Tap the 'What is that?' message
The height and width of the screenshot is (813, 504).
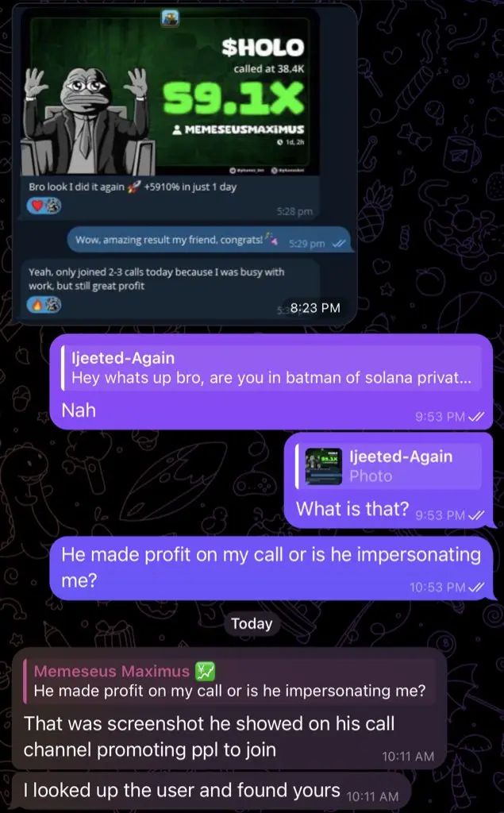coord(388,480)
